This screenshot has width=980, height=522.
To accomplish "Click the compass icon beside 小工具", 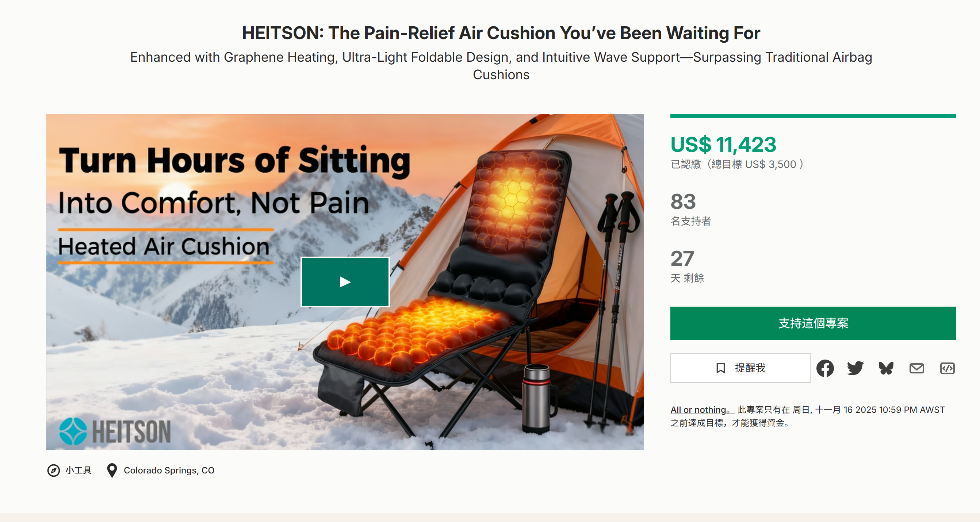I will (54, 470).
